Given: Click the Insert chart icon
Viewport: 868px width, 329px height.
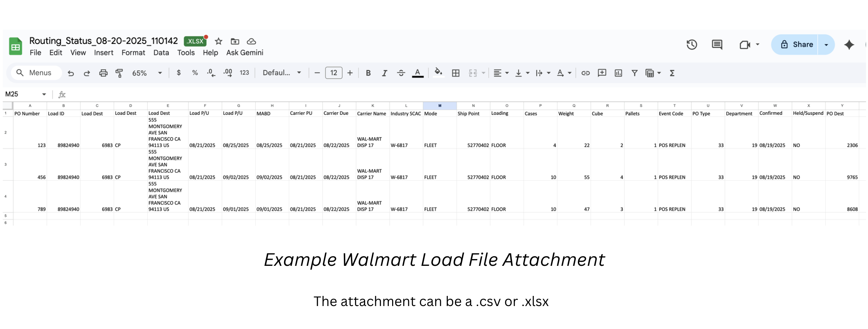Looking at the screenshot, I should pos(618,73).
